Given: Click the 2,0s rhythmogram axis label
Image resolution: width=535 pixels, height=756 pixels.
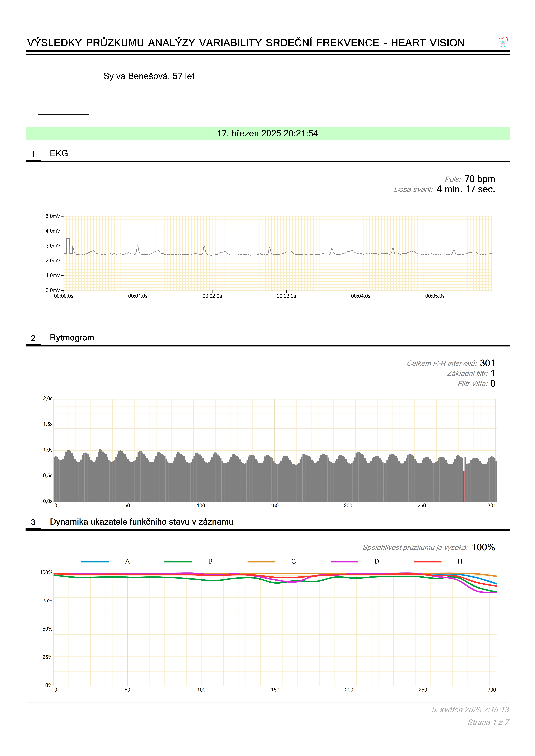Looking at the screenshot, I should [48, 399].
